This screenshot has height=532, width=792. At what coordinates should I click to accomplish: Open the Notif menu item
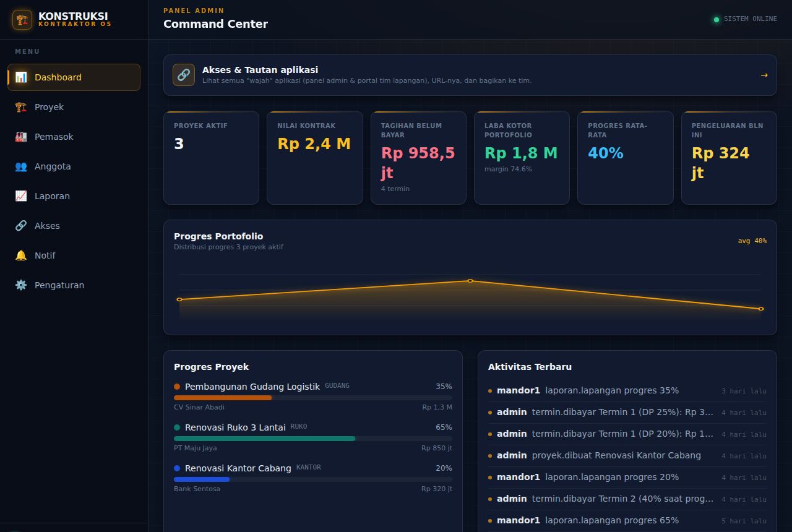tap(74, 255)
